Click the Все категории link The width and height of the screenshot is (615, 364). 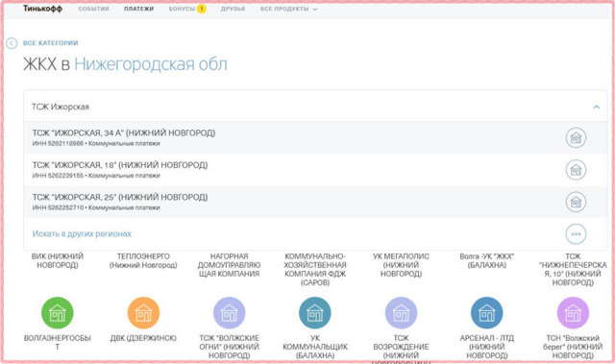tap(50, 43)
